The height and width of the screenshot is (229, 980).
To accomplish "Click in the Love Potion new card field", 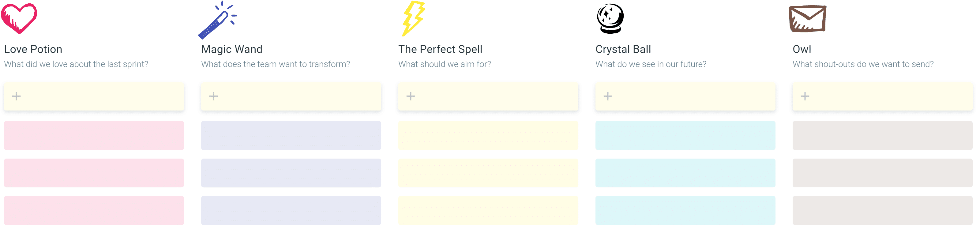I will 94,96.
